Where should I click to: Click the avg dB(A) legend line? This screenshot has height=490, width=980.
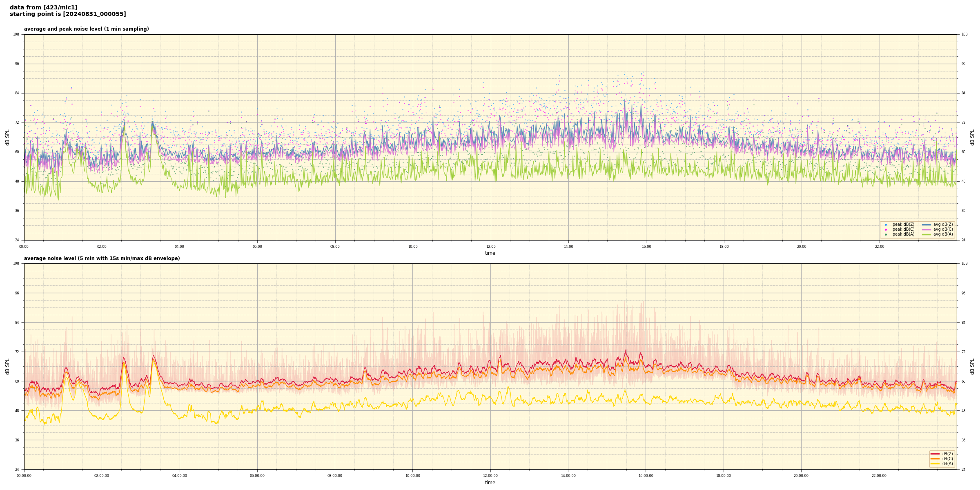927,234
